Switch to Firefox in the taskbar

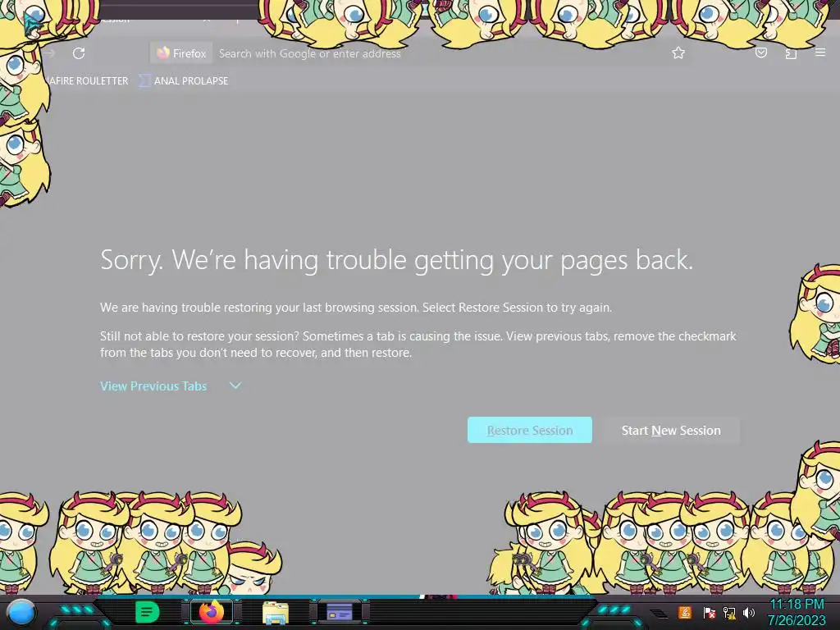pos(212,612)
